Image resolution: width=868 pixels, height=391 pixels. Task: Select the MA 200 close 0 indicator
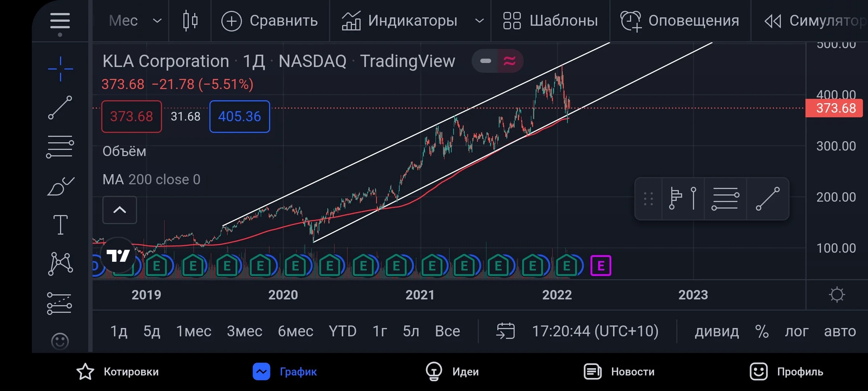151,179
